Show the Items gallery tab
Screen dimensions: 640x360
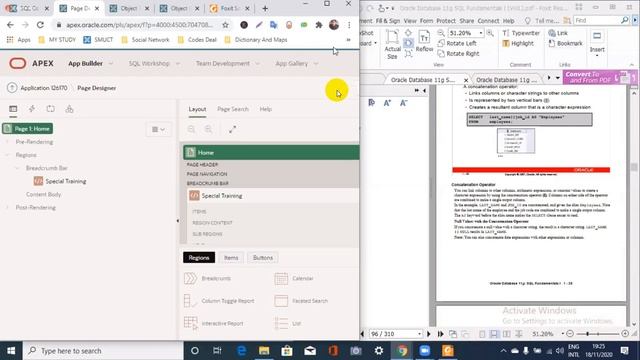pyautogui.click(x=231, y=258)
